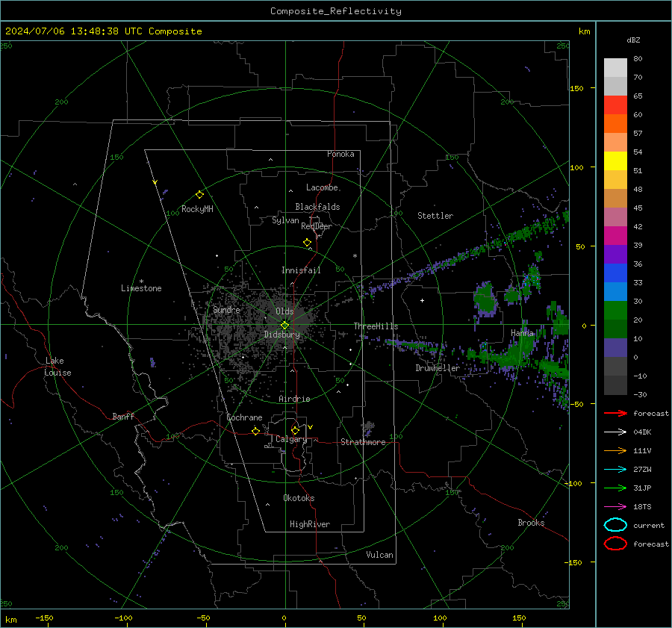Click the cyan current ellipse icon
Viewport: 672px width, 628px height.
click(x=615, y=525)
